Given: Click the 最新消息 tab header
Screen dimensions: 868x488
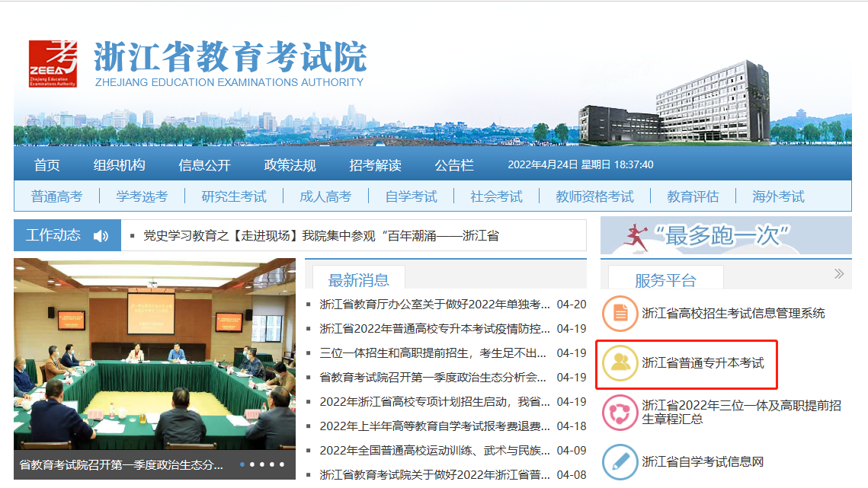Looking at the screenshot, I should click(x=358, y=279).
